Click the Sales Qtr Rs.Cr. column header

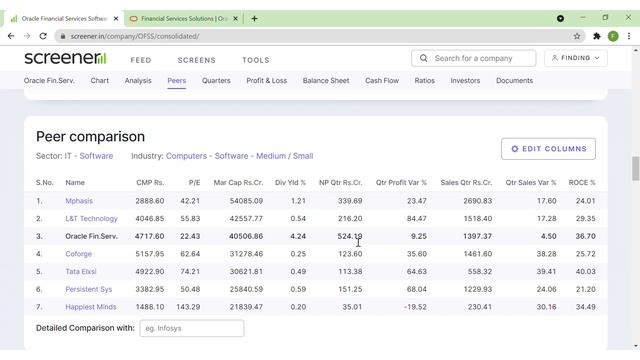point(466,182)
